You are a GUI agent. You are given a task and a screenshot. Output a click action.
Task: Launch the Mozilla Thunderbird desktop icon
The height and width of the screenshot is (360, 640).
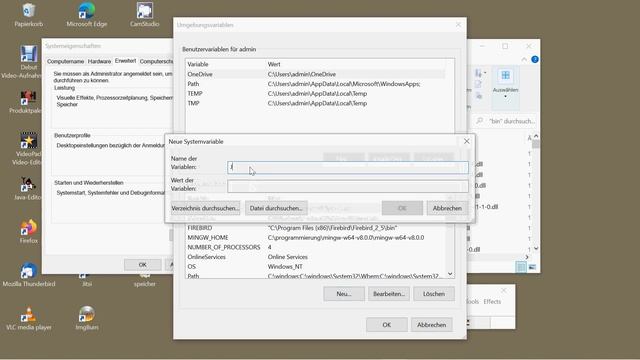click(29, 274)
